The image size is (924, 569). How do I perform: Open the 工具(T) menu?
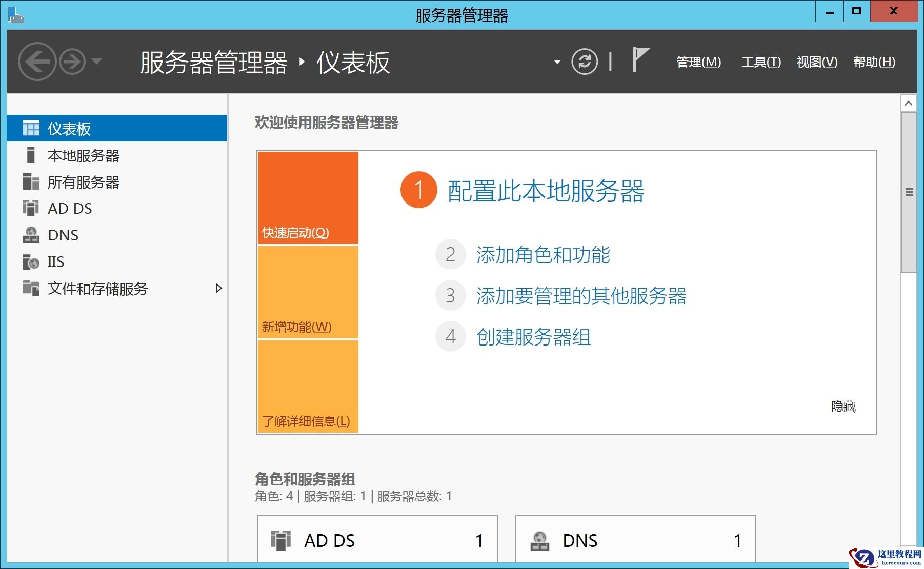(x=760, y=62)
